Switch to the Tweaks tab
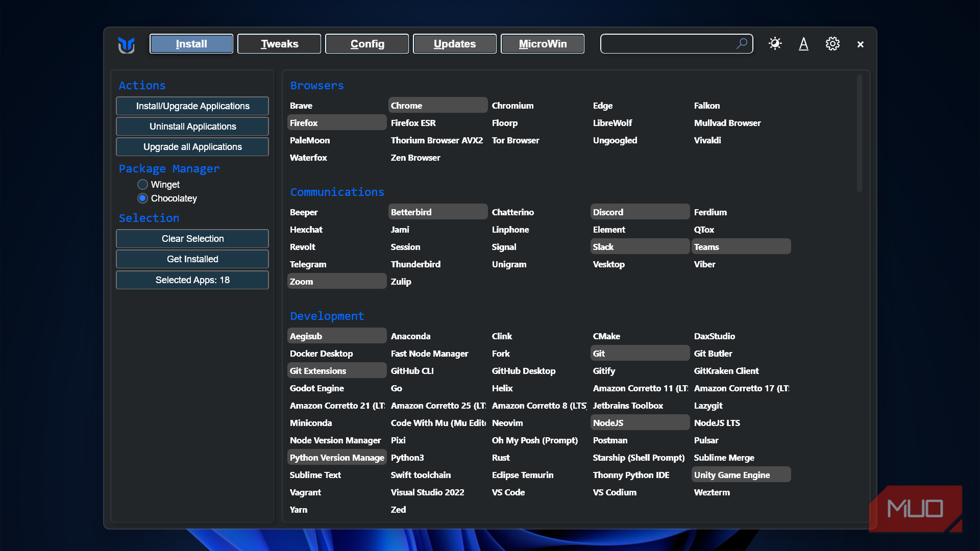This screenshot has height=551, width=980. (279, 44)
